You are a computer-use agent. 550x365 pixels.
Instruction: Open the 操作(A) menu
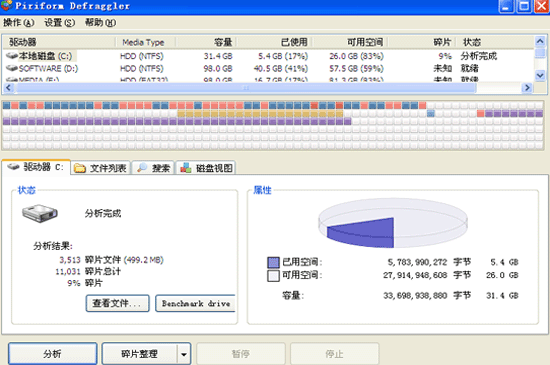point(19,23)
